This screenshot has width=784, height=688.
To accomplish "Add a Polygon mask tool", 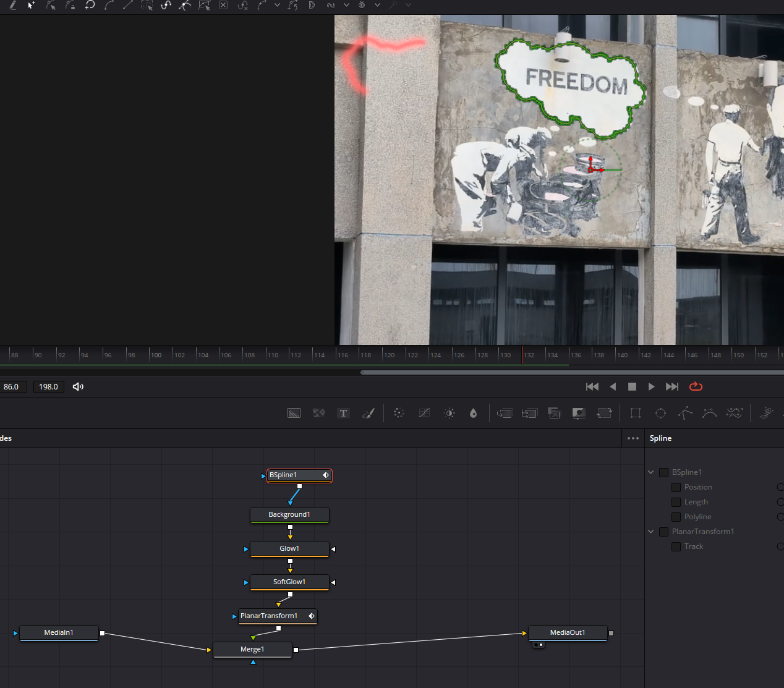I will tap(685, 413).
